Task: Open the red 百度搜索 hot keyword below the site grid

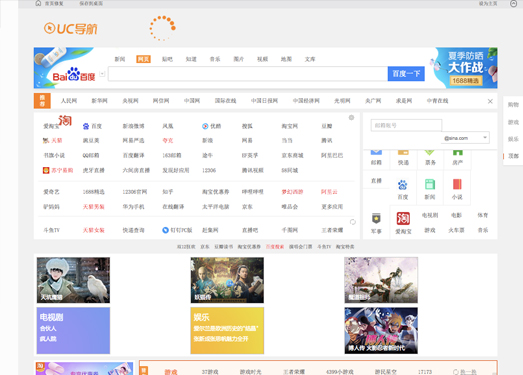Action: pos(275,247)
